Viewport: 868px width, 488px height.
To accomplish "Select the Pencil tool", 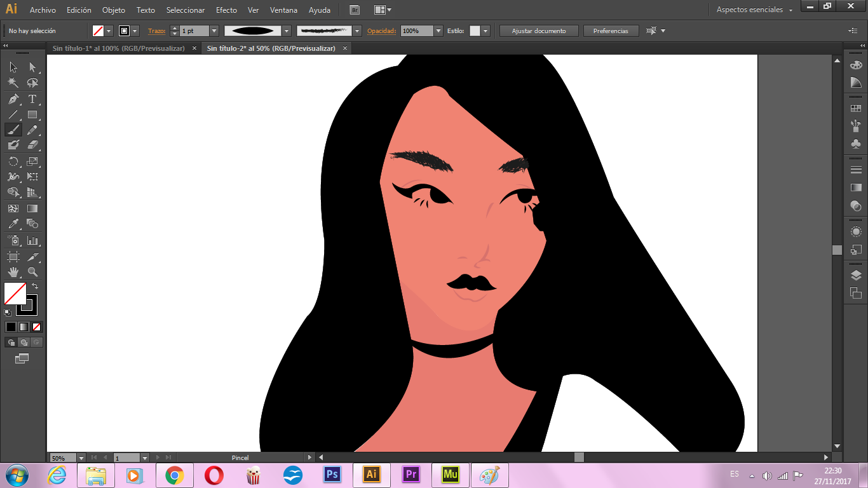I will pos(32,130).
